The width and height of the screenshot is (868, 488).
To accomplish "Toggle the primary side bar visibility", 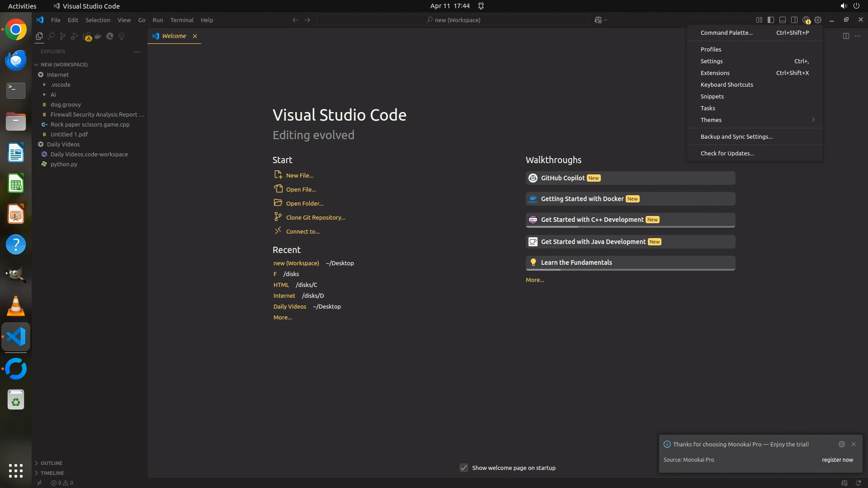I will (771, 20).
